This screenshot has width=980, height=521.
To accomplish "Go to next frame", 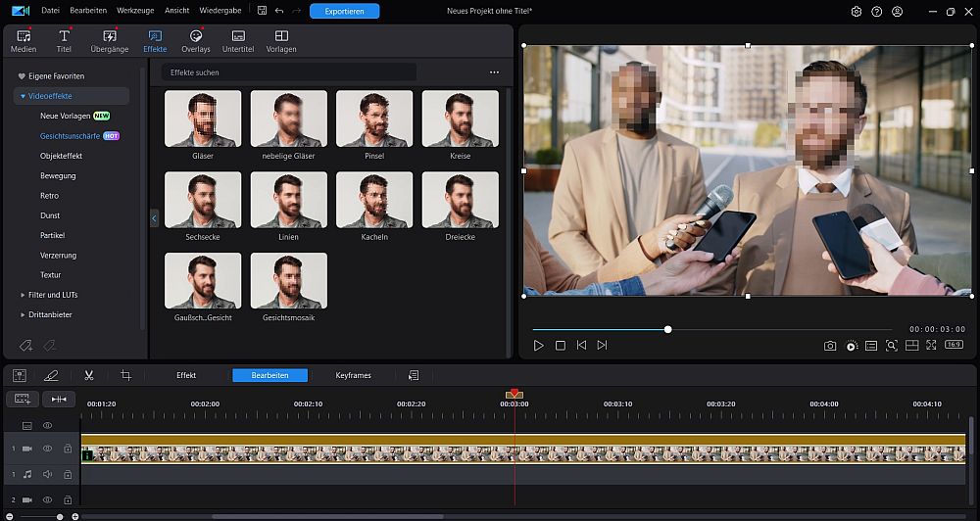I will pos(602,346).
